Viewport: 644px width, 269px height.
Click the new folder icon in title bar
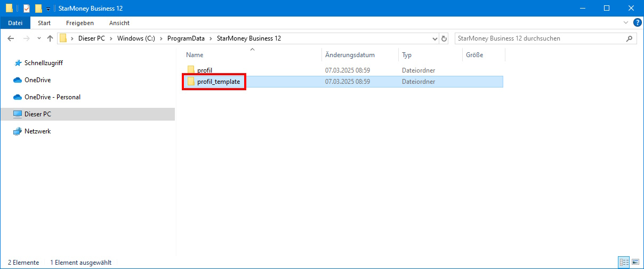(38, 8)
